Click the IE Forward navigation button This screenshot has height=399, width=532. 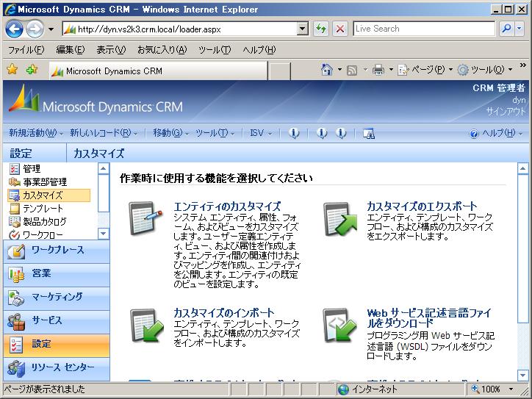35,29
